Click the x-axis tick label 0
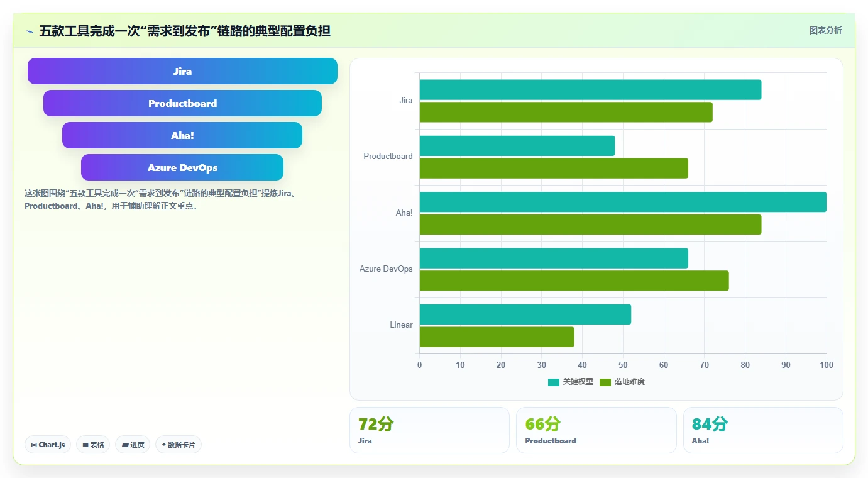The height and width of the screenshot is (478, 868). pos(420,365)
